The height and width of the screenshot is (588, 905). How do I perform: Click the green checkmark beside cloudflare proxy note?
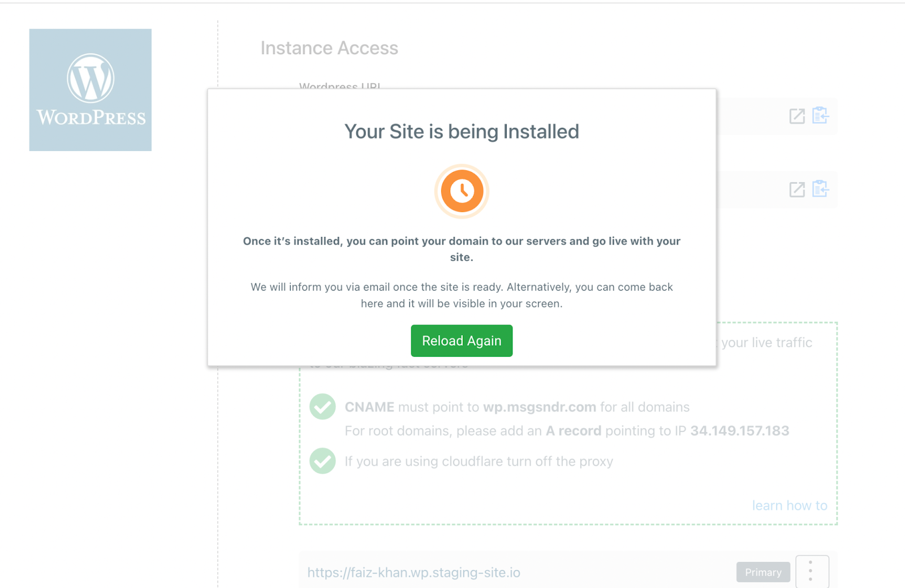pos(322,461)
